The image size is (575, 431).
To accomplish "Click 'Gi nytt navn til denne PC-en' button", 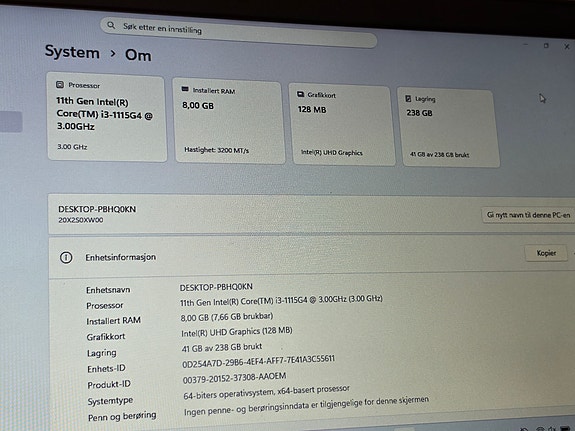I will tap(528, 215).
